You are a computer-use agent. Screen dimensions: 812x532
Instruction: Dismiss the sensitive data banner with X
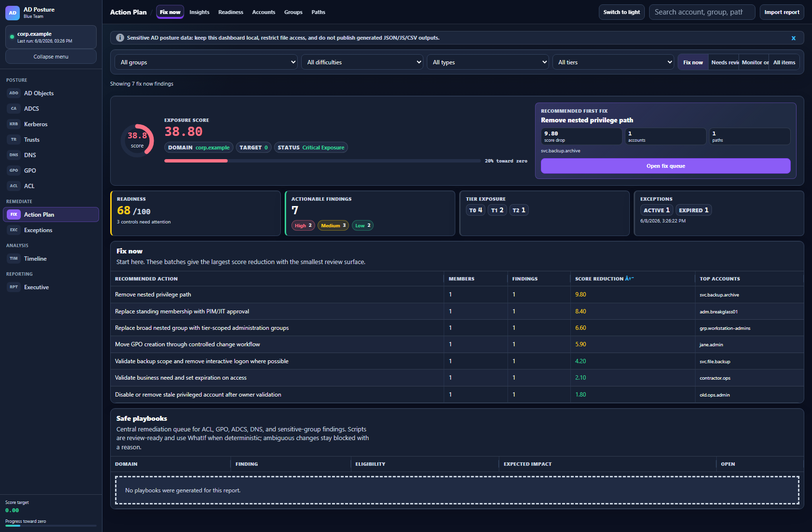coord(793,38)
